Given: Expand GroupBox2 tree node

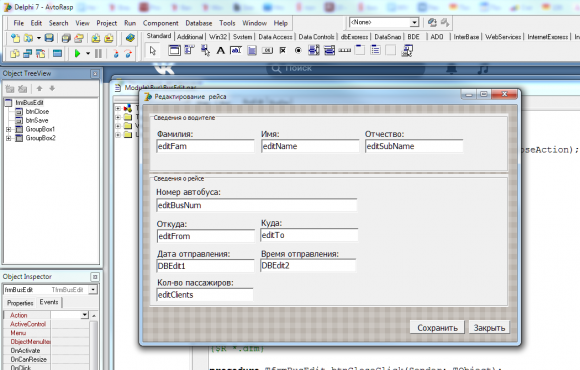Looking at the screenshot, I should (8, 138).
